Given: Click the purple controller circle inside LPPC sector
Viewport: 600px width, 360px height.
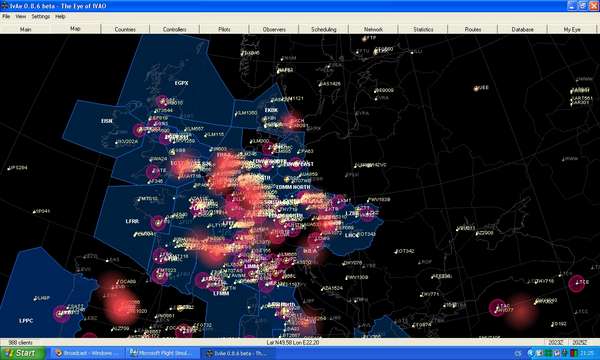Looking at the screenshot, I should (61, 314).
